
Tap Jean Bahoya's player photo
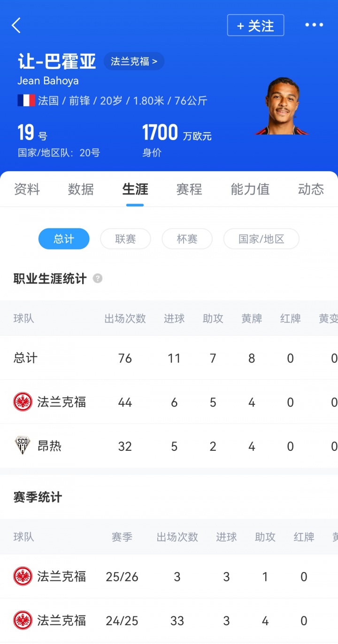tap(282, 107)
